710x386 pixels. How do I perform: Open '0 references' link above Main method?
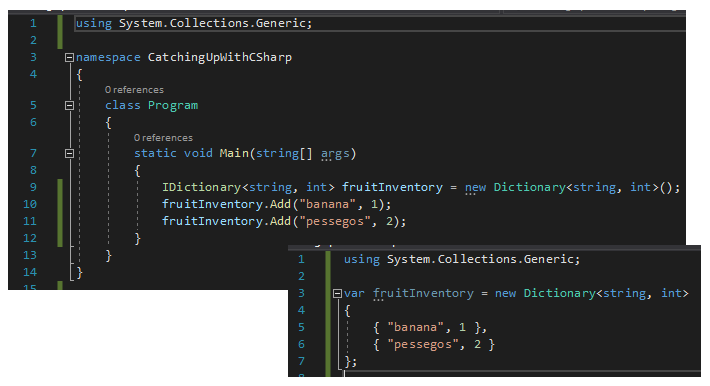click(x=163, y=138)
